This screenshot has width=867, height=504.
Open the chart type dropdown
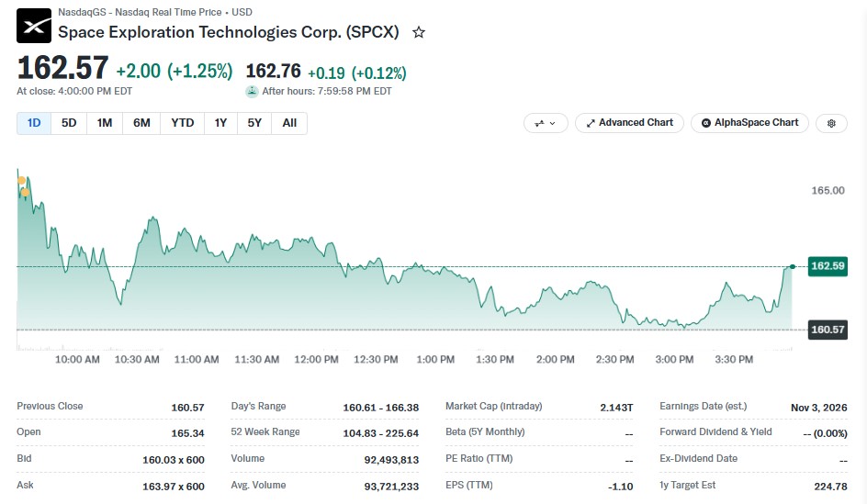546,123
